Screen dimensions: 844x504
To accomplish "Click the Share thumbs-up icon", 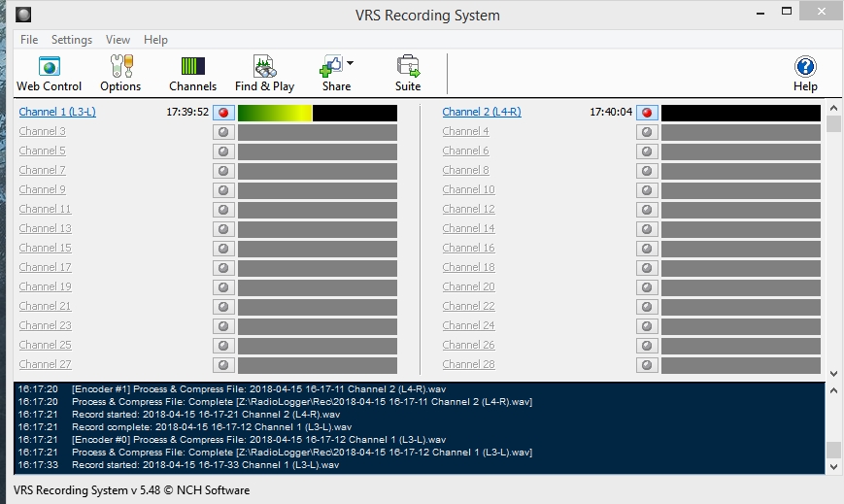I will coord(331,67).
